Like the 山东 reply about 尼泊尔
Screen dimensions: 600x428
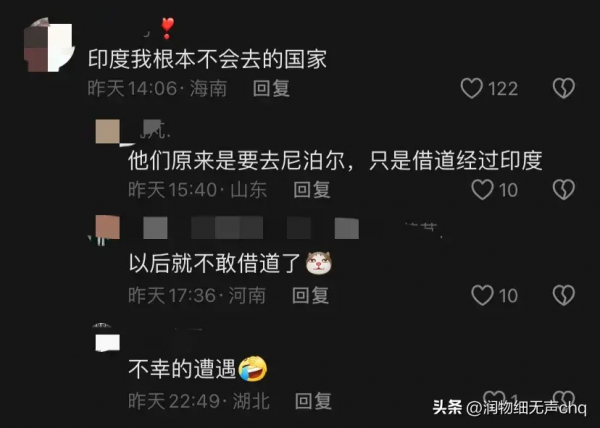482,190
